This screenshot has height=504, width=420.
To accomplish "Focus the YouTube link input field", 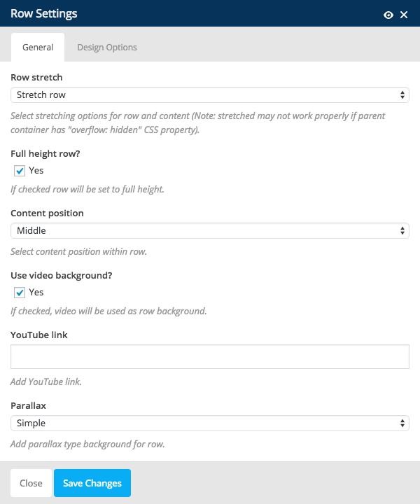I will [x=210, y=357].
